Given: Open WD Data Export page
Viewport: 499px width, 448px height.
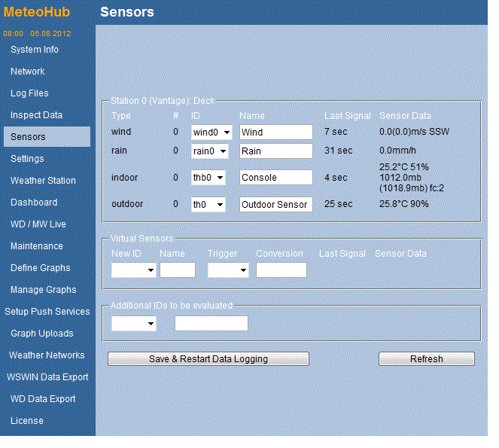Looking at the screenshot, I should 43,399.
